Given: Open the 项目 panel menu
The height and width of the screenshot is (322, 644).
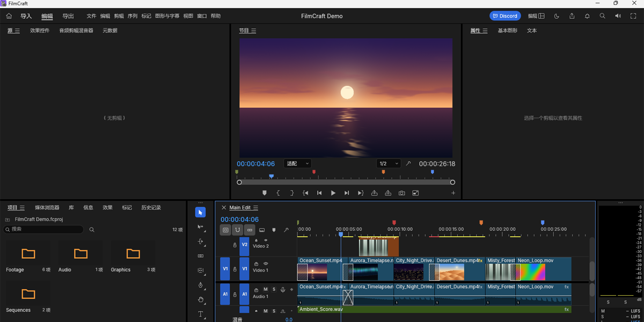Looking at the screenshot, I should click(x=22, y=208).
